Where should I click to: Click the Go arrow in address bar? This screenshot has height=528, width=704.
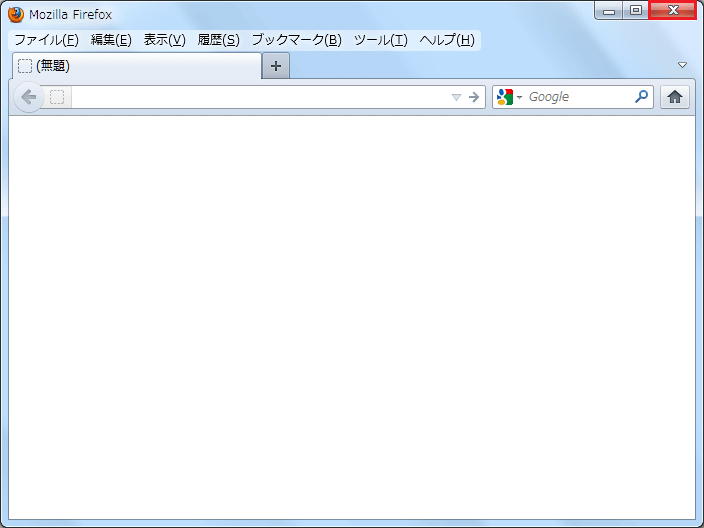[x=474, y=97]
